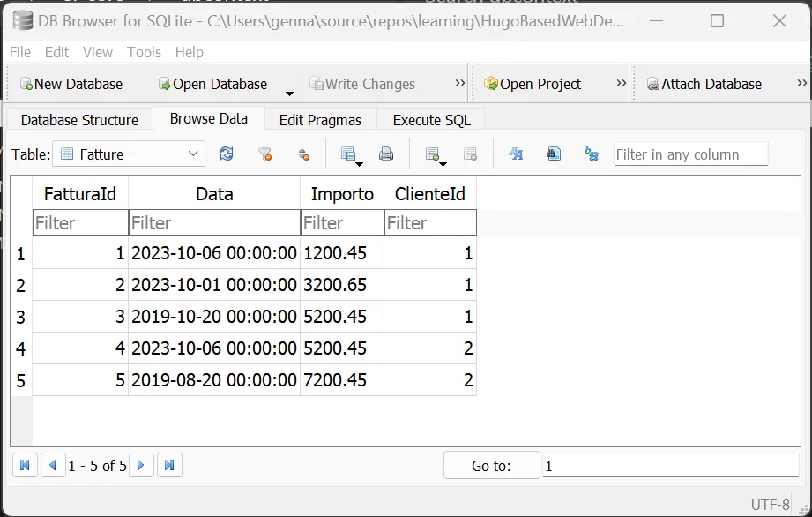The width and height of the screenshot is (812, 517).
Task: Switch to Browse Data tab
Action: pos(209,118)
